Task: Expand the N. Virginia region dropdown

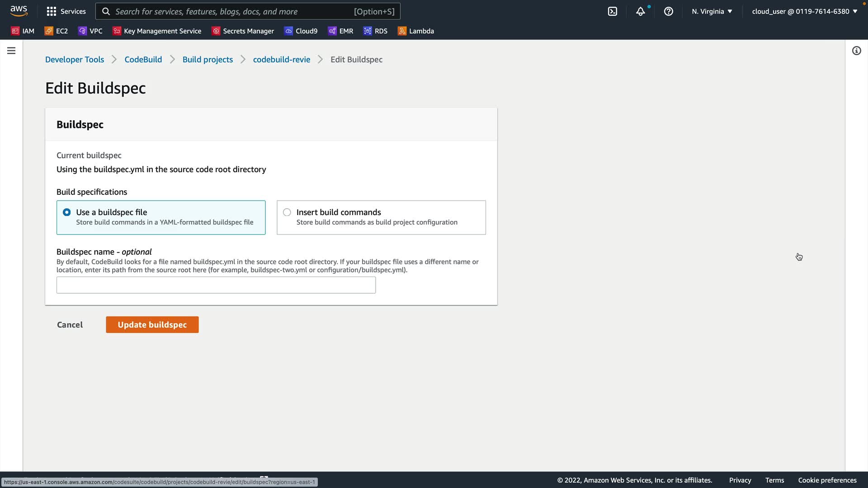Action: 712,11
